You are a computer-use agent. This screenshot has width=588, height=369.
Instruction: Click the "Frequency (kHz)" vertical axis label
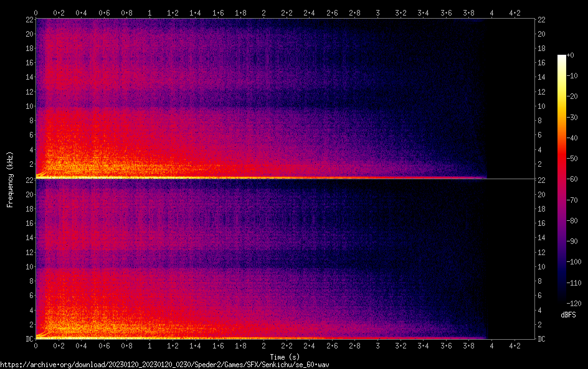(10, 179)
